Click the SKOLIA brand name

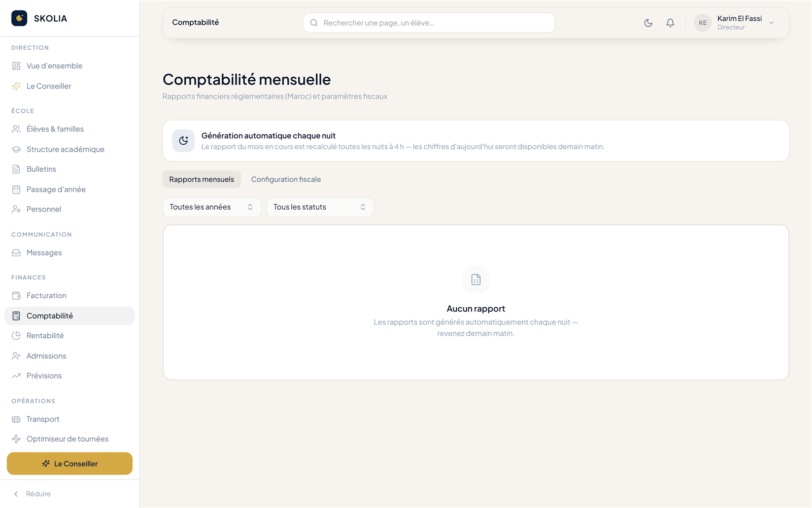click(x=50, y=18)
